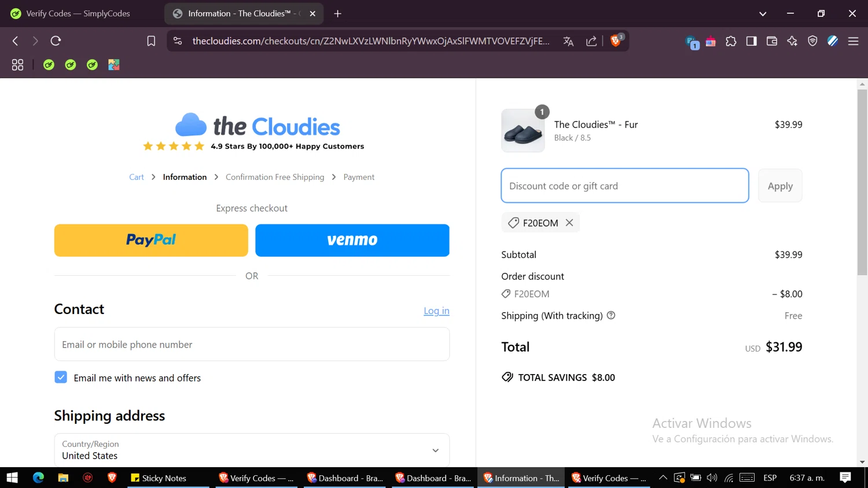Open the third green SimplyCodes bookmark
Image resolution: width=868 pixels, height=488 pixels.
pyautogui.click(x=92, y=65)
